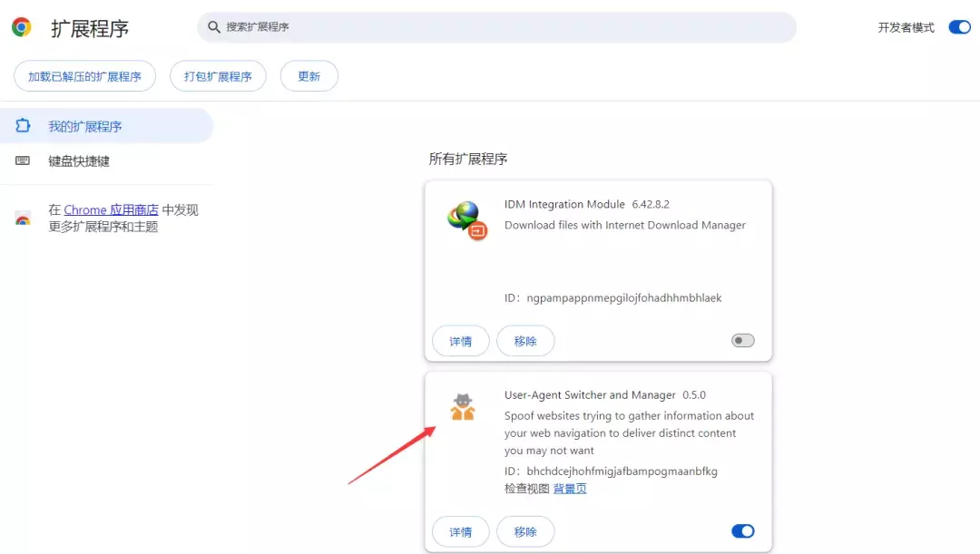Click the keyboard icon beside 键盘快捷键

tap(23, 161)
